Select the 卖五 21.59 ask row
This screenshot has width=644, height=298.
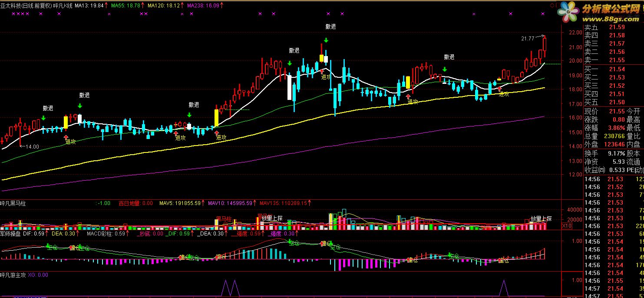click(604, 27)
